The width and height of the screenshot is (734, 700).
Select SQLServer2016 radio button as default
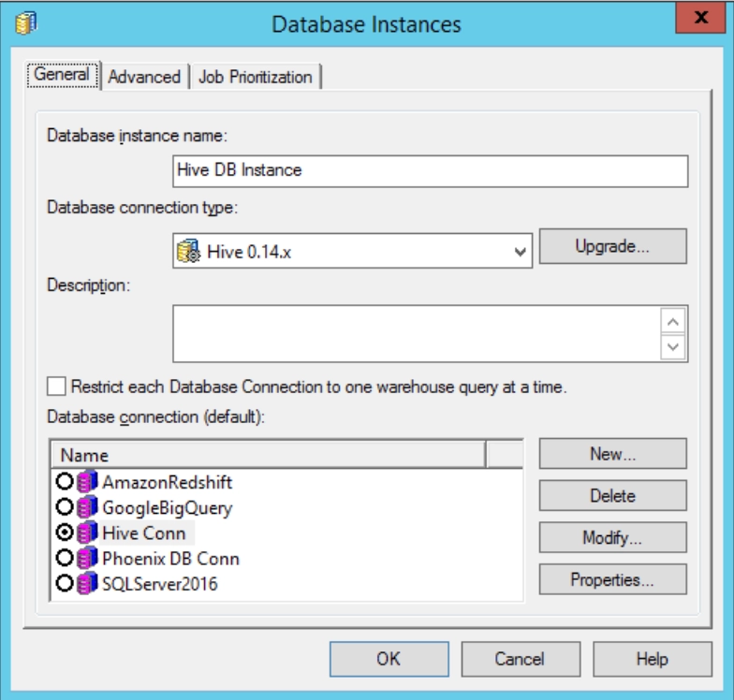(64, 583)
